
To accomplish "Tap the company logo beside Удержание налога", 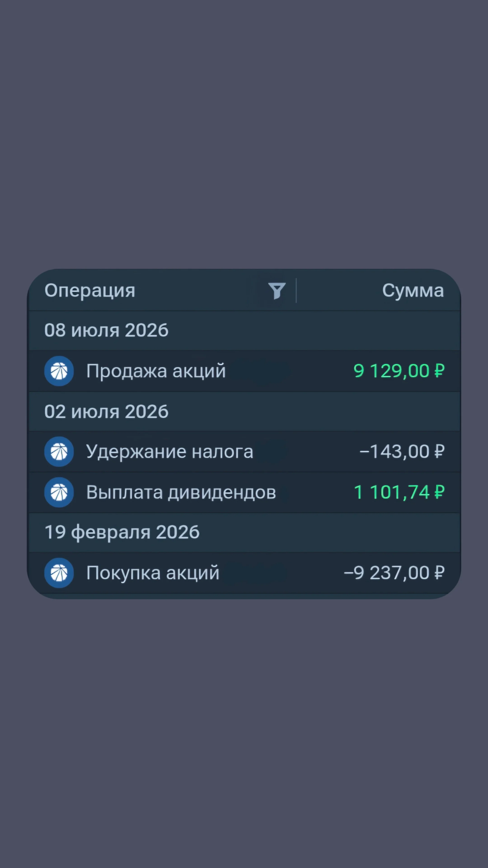I will [x=59, y=452].
